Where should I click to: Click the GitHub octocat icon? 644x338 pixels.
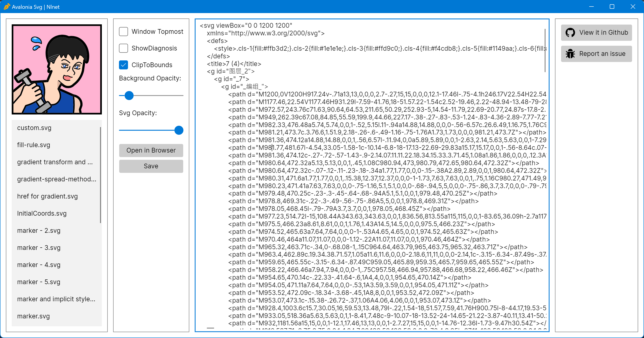pyautogui.click(x=570, y=32)
